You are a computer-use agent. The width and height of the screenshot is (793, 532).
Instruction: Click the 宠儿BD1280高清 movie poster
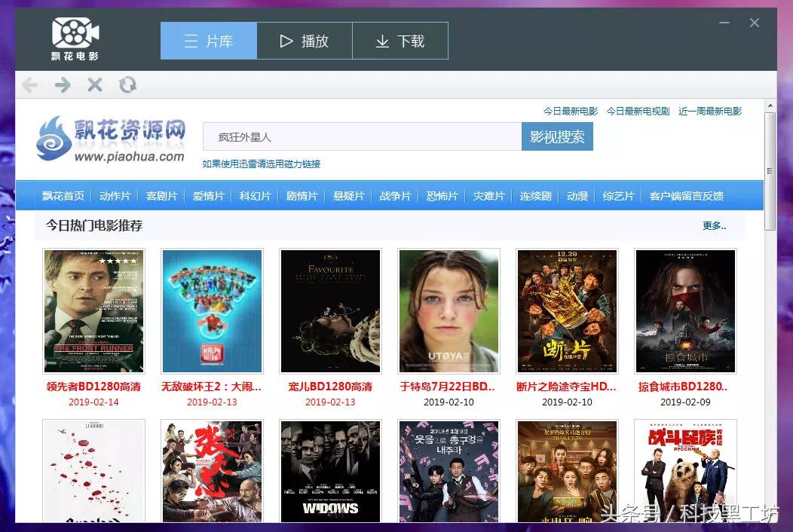pos(330,311)
